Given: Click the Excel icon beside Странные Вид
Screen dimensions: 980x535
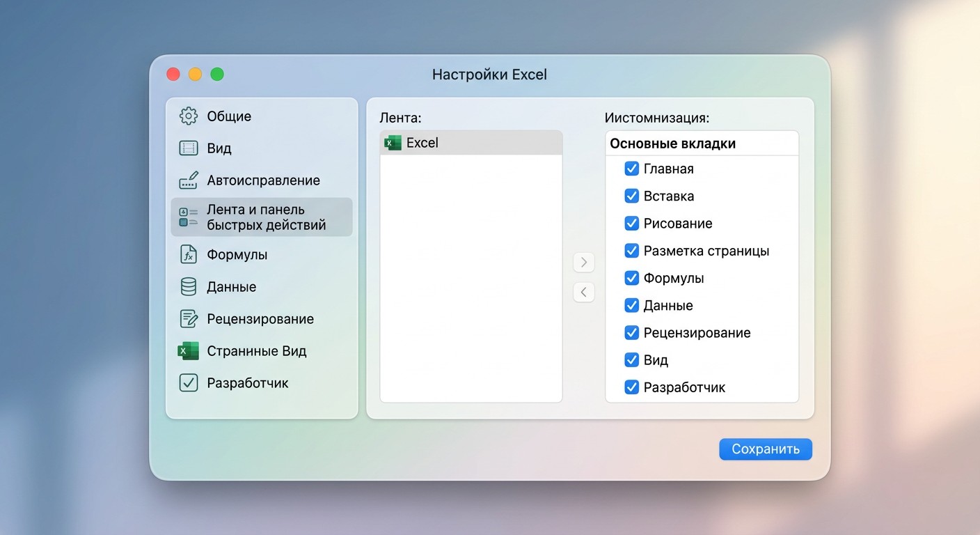Looking at the screenshot, I should pyautogui.click(x=189, y=350).
